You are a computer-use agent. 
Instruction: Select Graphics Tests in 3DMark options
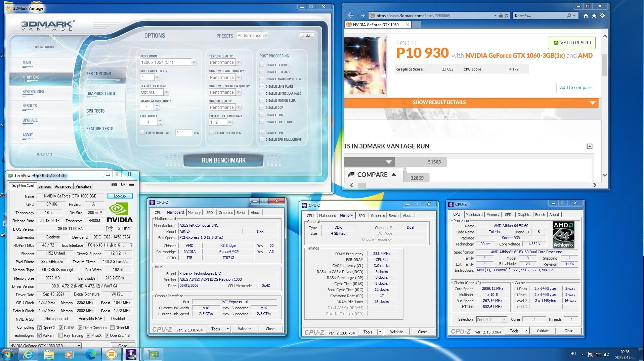[100, 94]
